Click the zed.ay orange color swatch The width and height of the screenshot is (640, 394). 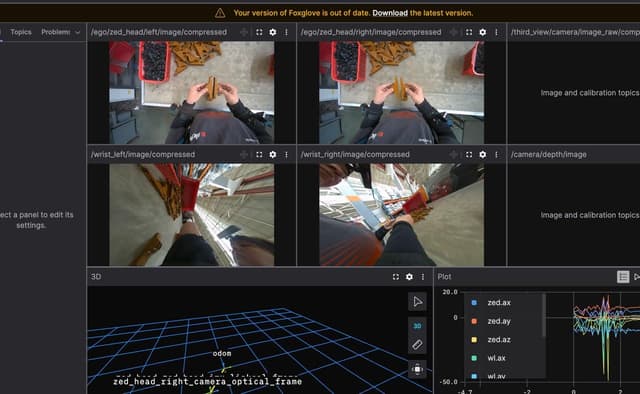click(x=474, y=321)
